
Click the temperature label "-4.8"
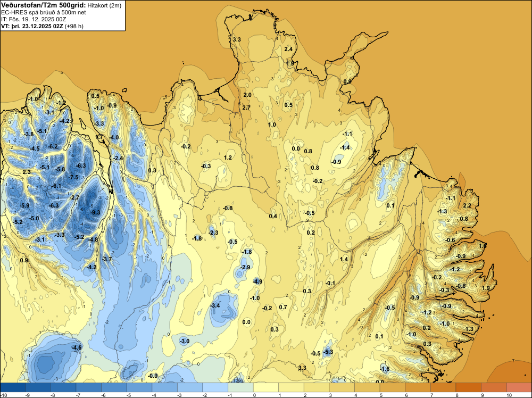pyautogui.click(x=93, y=239)
